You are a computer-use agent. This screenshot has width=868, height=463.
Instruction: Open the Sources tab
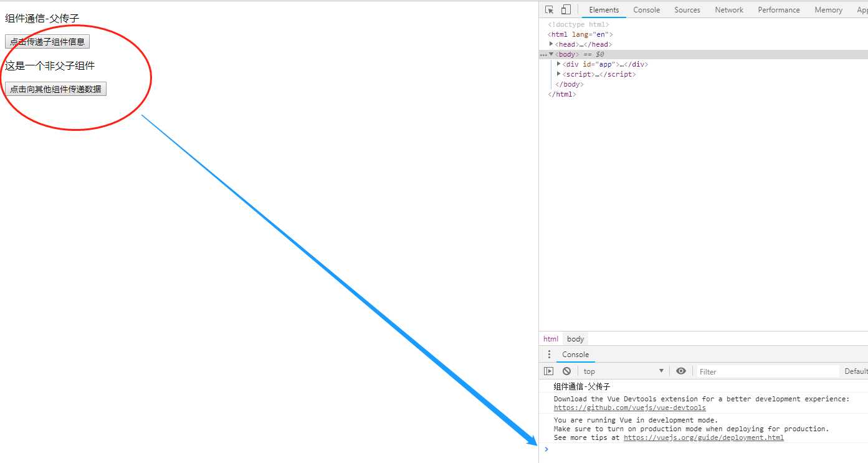click(x=687, y=10)
